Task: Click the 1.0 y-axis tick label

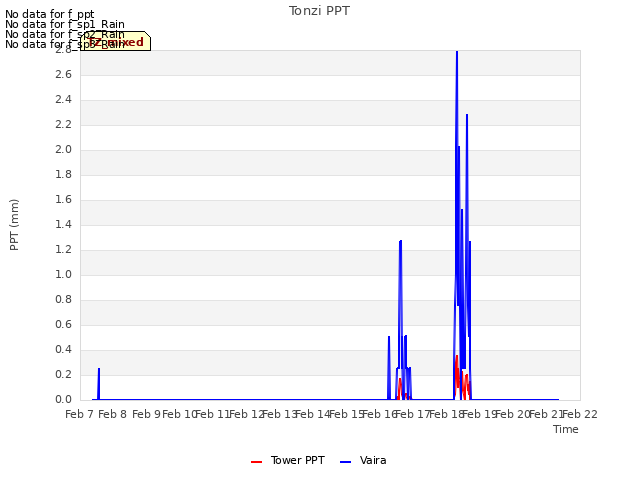Action: click(63, 274)
